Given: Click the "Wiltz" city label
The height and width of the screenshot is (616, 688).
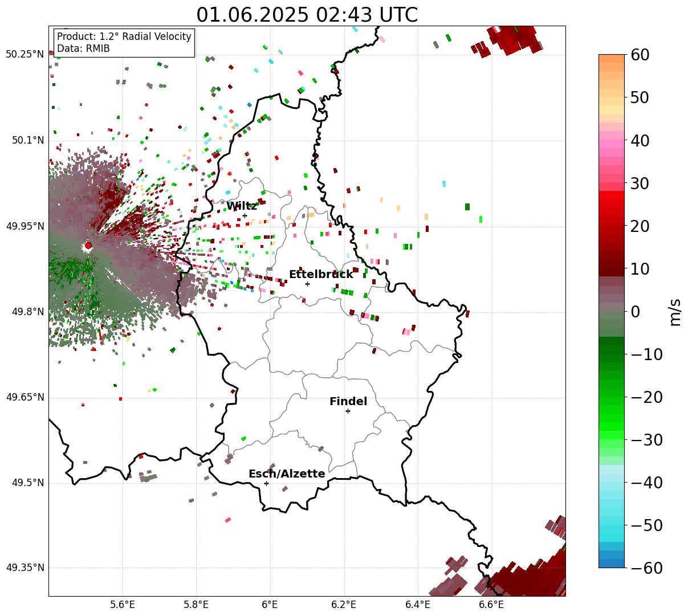Looking at the screenshot, I should point(242,206).
